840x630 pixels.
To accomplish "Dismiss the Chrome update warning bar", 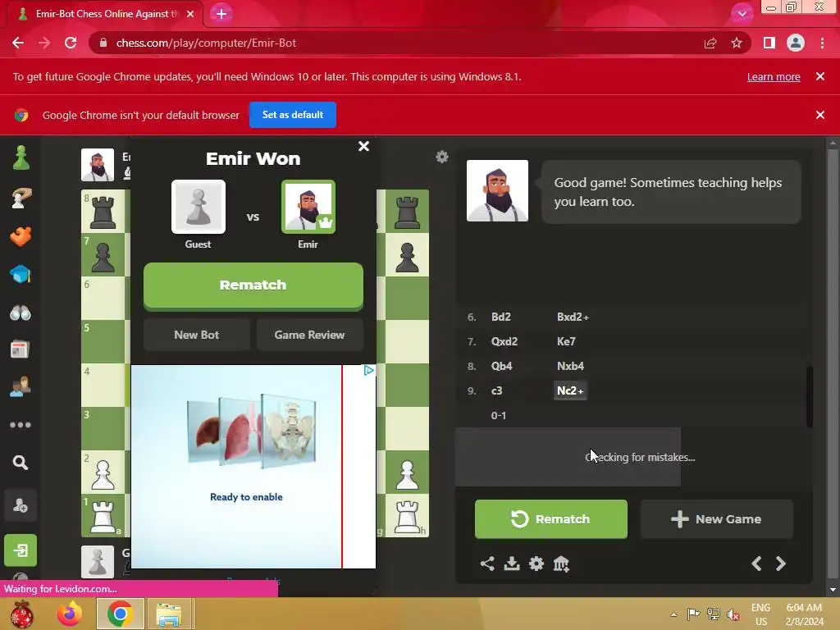I will point(820,76).
